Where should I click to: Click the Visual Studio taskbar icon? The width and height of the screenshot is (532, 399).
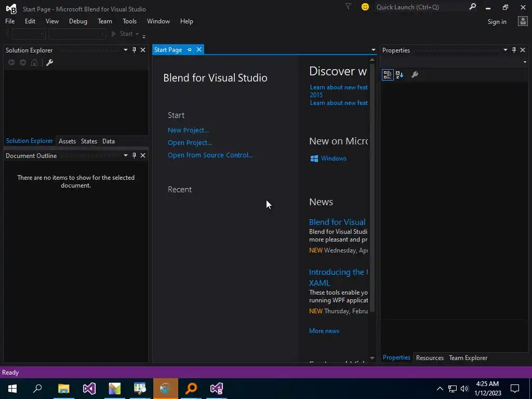click(89, 389)
